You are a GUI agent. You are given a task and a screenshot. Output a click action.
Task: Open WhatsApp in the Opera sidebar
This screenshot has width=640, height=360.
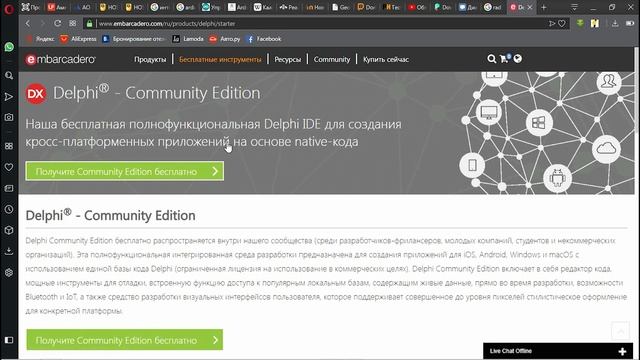(x=9, y=47)
